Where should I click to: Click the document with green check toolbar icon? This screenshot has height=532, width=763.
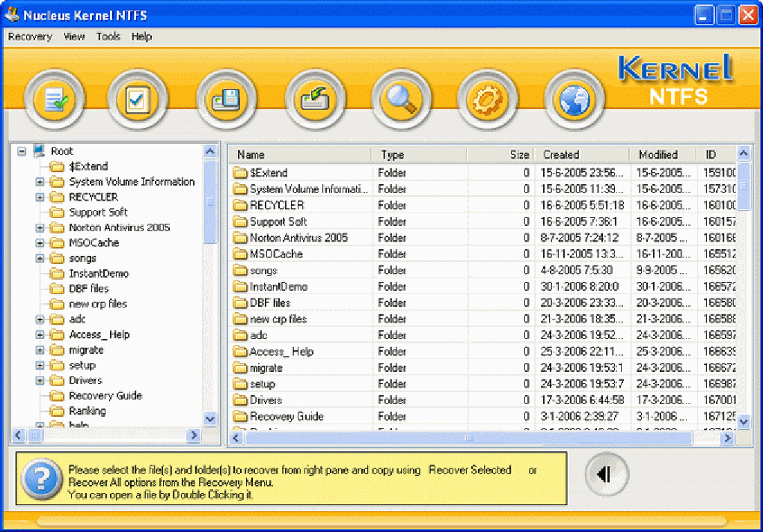click(x=55, y=100)
